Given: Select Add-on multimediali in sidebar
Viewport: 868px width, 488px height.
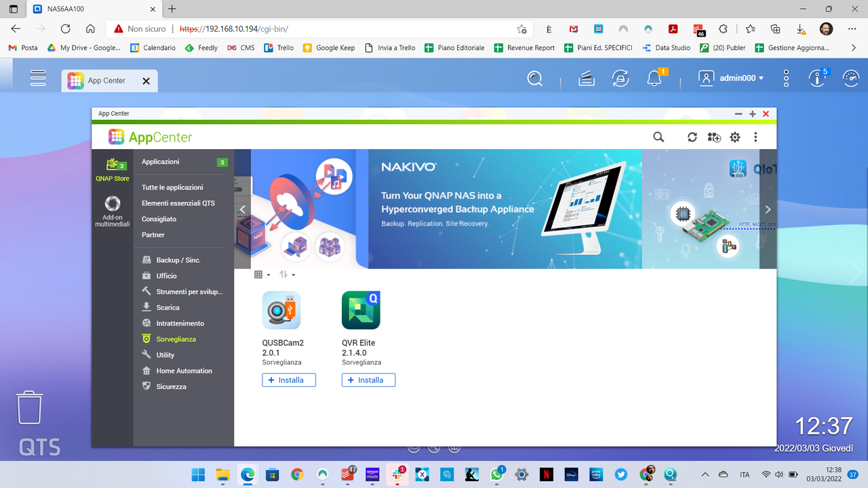Looking at the screenshot, I should [x=113, y=211].
